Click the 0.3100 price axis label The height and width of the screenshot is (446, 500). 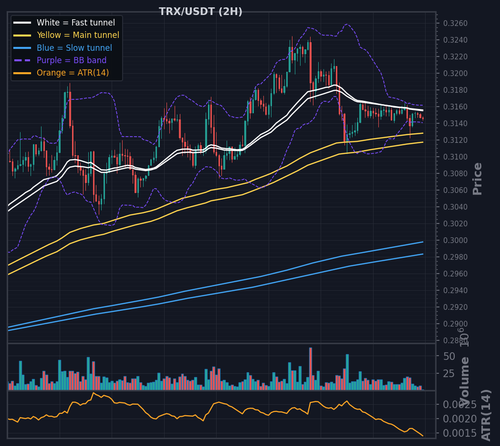point(455,157)
